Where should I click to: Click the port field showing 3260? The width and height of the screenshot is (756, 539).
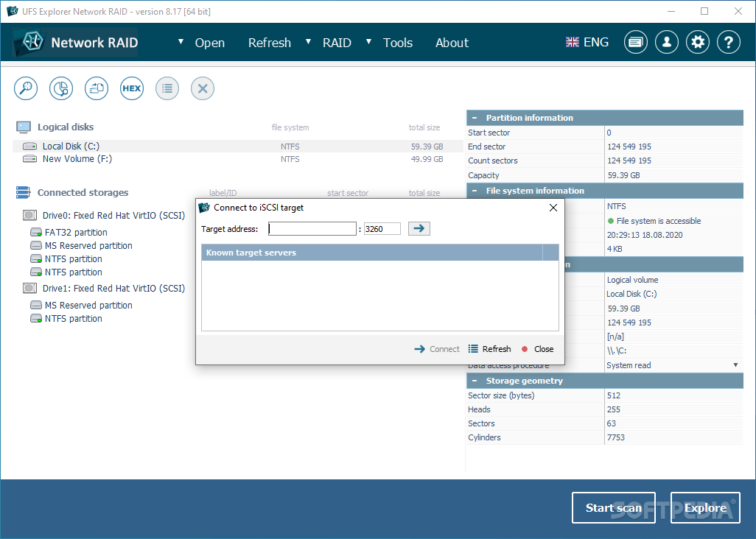[x=382, y=229]
